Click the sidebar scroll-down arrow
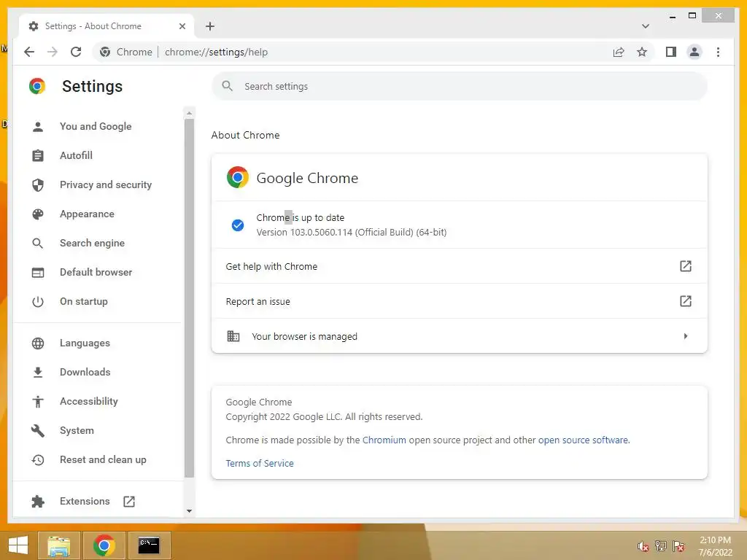The image size is (747, 560). click(x=189, y=511)
